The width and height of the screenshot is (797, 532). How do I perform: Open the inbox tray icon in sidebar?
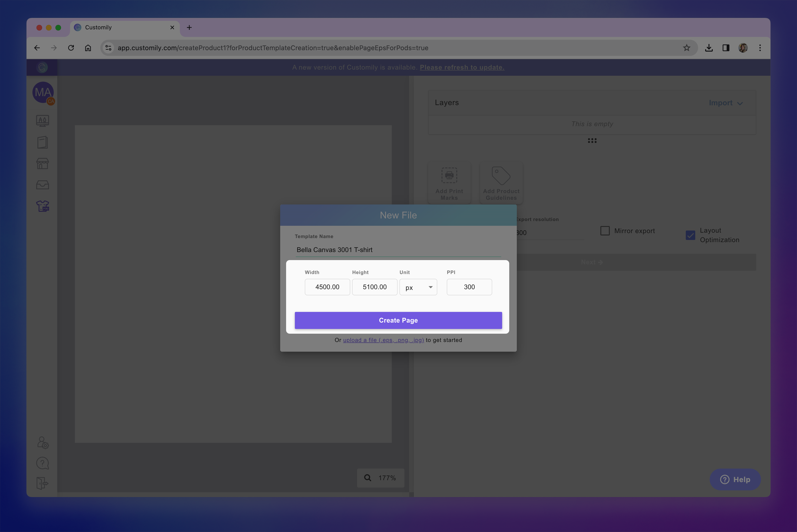(42, 185)
